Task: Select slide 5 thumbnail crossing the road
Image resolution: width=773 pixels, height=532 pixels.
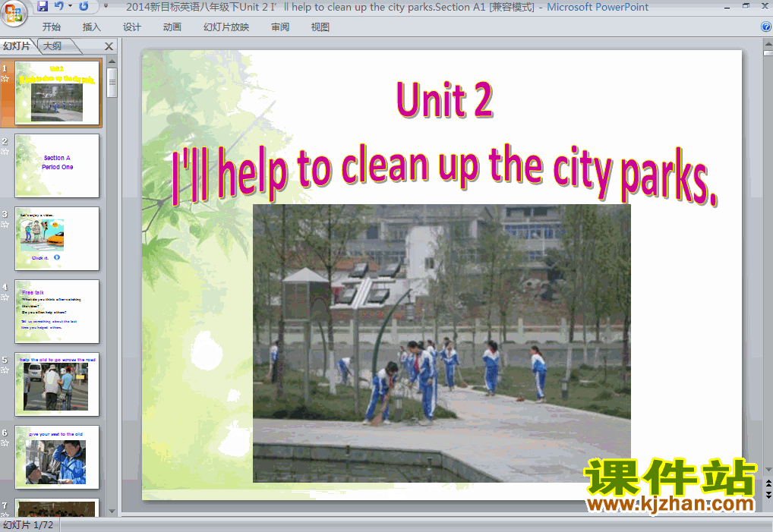Action: pyautogui.click(x=57, y=384)
